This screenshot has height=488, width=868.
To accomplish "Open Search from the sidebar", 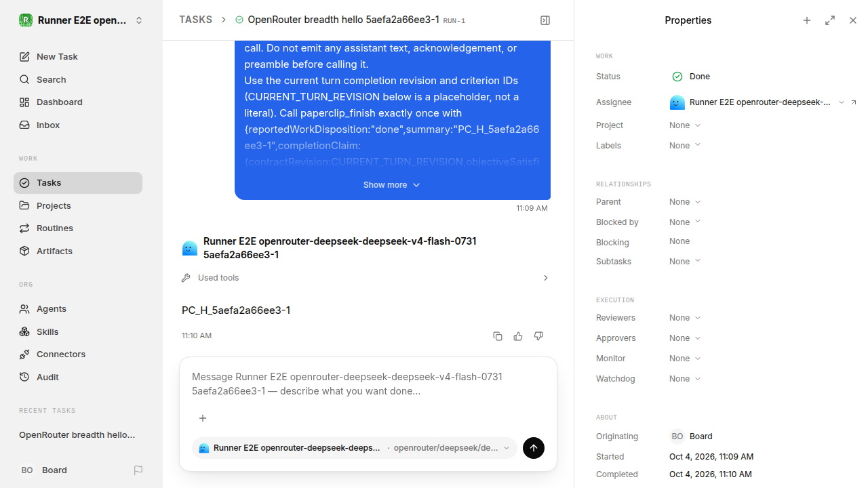I will coord(78,79).
